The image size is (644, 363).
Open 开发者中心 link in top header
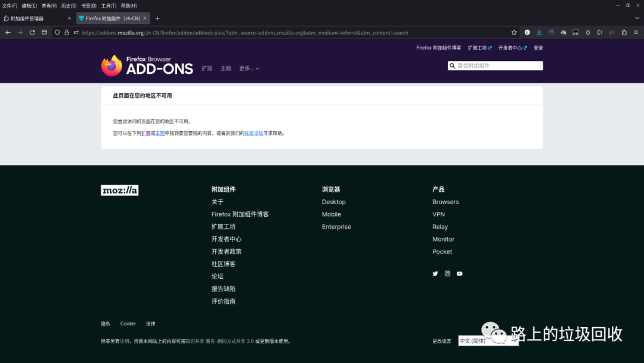pyautogui.click(x=512, y=48)
